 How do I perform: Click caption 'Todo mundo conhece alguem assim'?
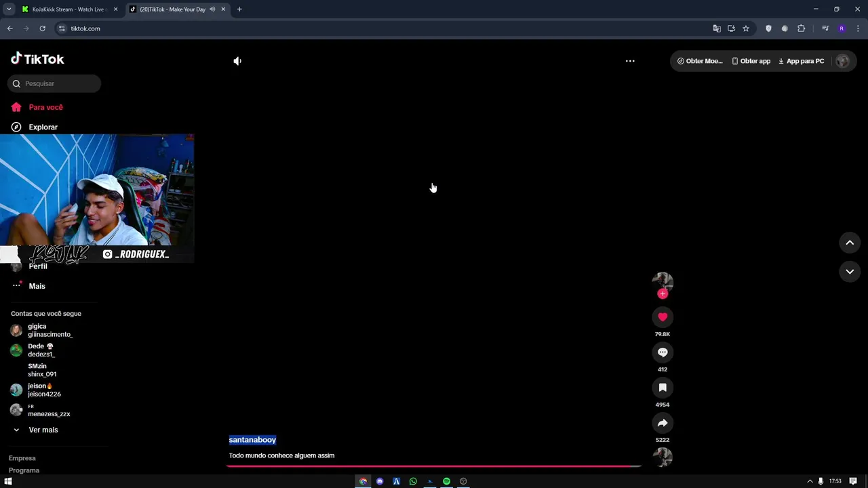click(281, 455)
